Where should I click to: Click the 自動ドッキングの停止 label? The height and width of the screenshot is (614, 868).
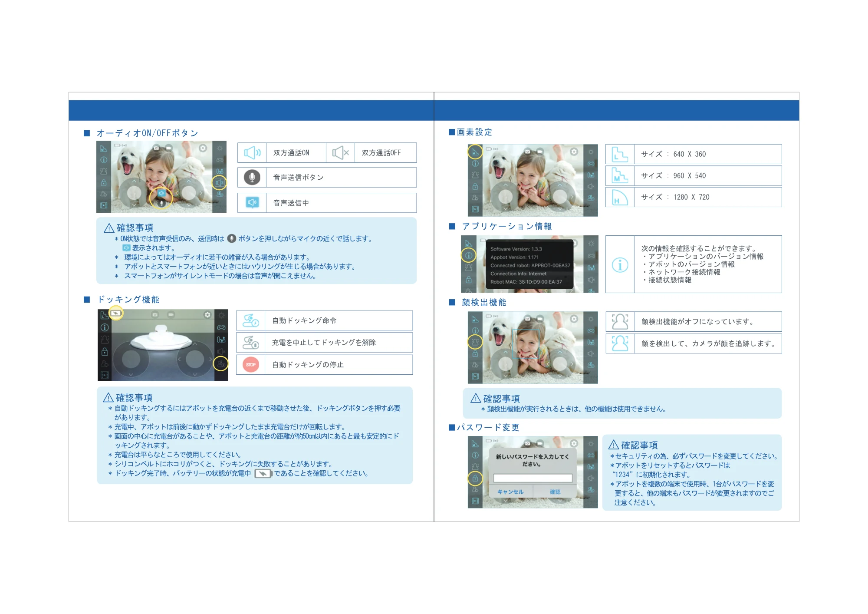(308, 365)
